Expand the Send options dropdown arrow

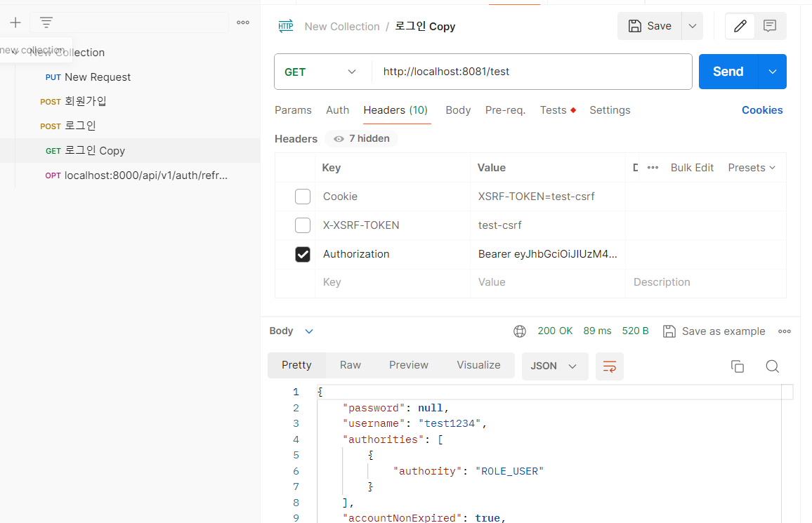[x=772, y=72]
